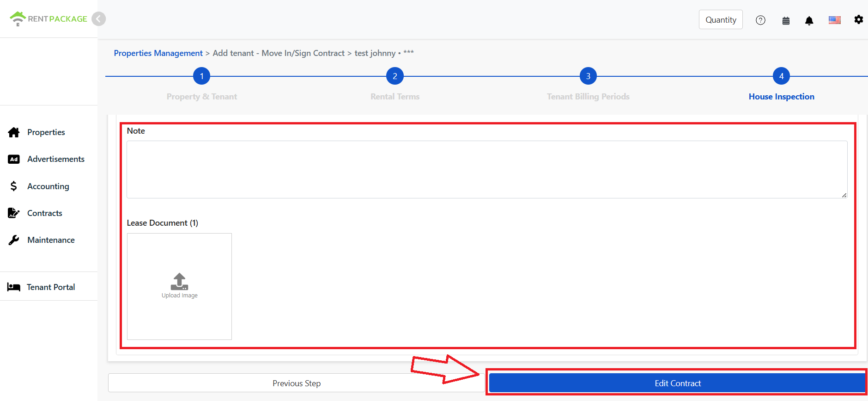
Task: Open the notifications bell
Action: pyautogui.click(x=809, y=20)
